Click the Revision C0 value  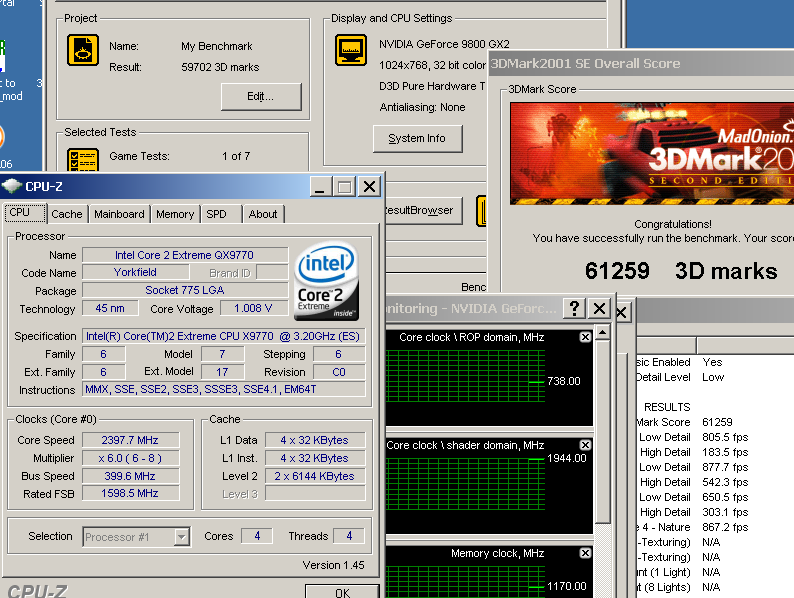pos(339,372)
